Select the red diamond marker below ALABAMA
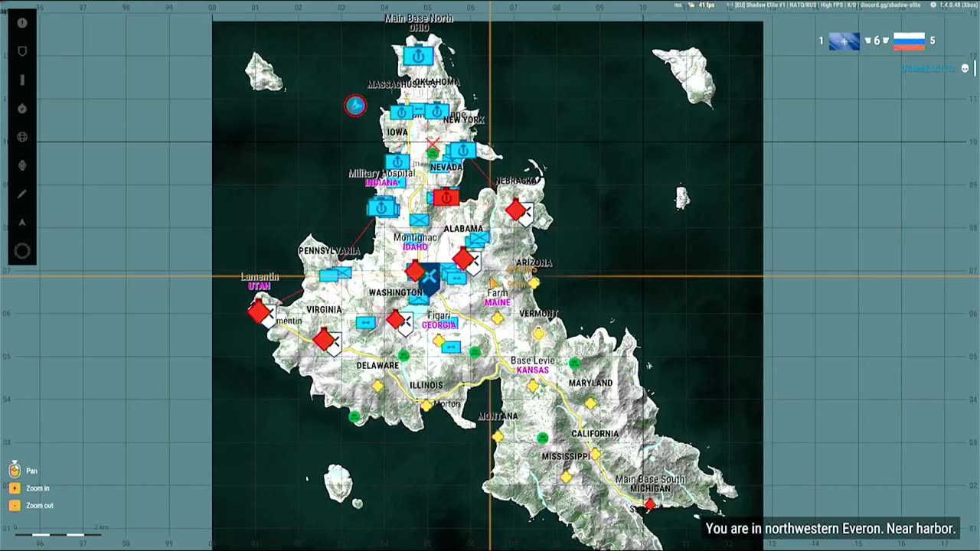The height and width of the screenshot is (551, 980). (462, 259)
